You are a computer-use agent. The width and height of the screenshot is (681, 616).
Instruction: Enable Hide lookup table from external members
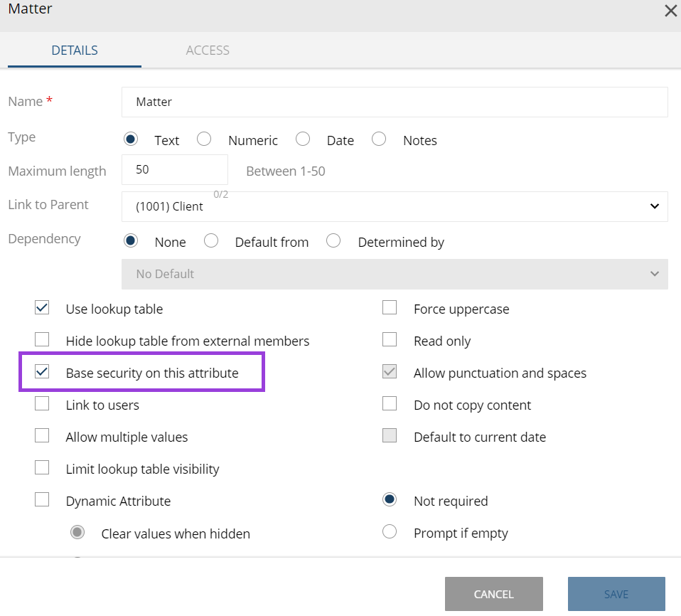41,339
